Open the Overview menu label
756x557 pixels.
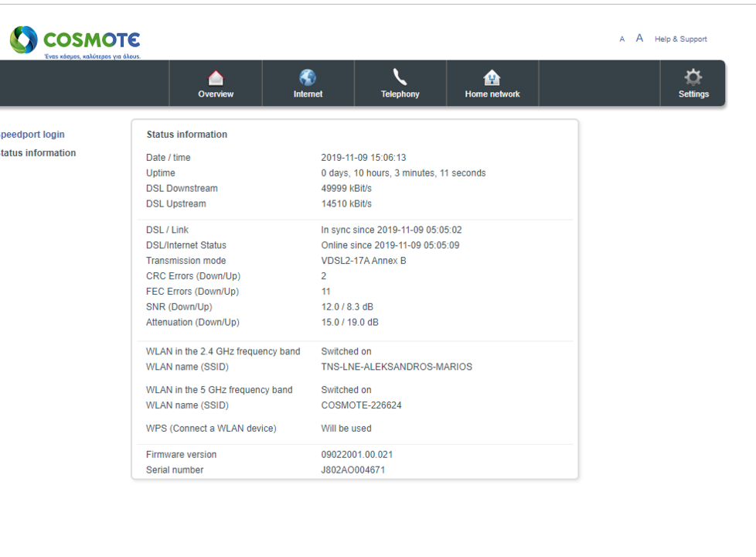[x=216, y=94]
